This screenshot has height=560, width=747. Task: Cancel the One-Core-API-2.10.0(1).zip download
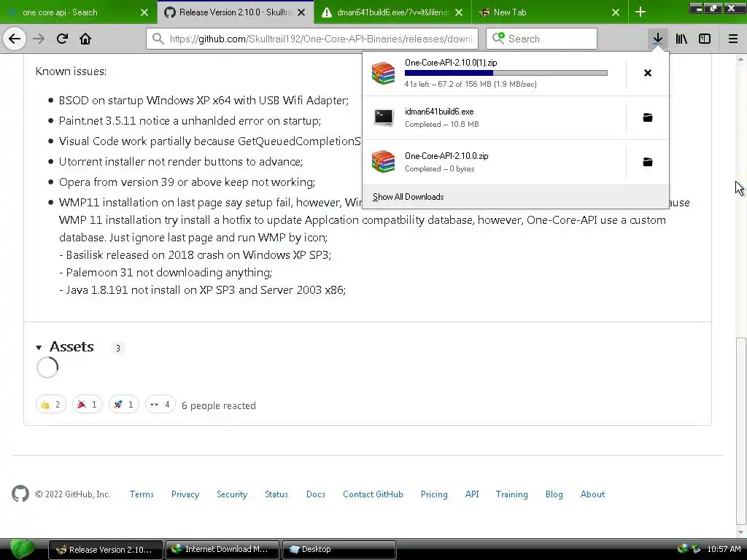pyautogui.click(x=648, y=73)
